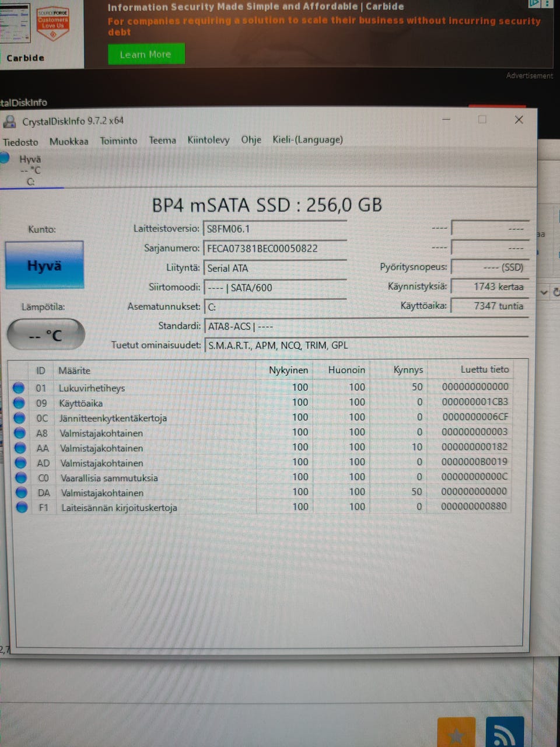Open the Muokkaa menu
Viewport: 560px width, 747px height.
coord(69,141)
